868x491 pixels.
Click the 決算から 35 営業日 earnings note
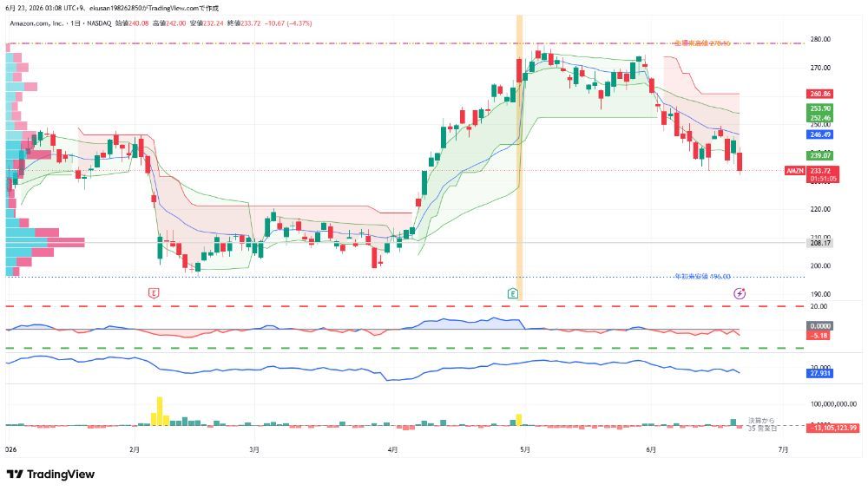point(762,424)
